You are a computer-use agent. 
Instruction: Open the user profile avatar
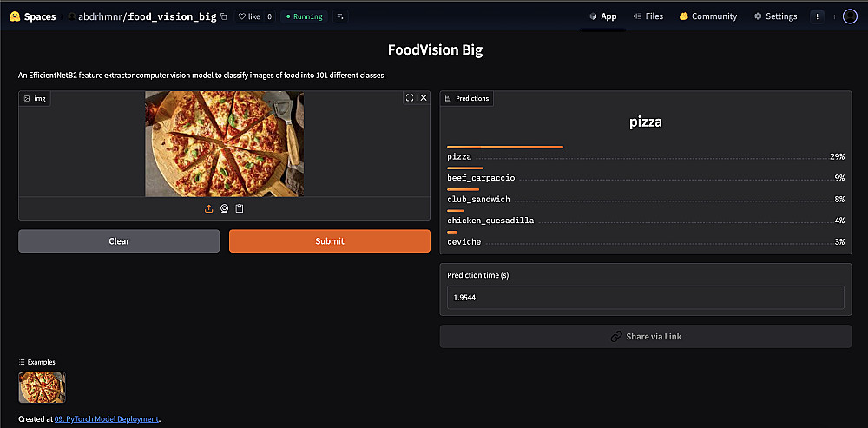(850, 16)
